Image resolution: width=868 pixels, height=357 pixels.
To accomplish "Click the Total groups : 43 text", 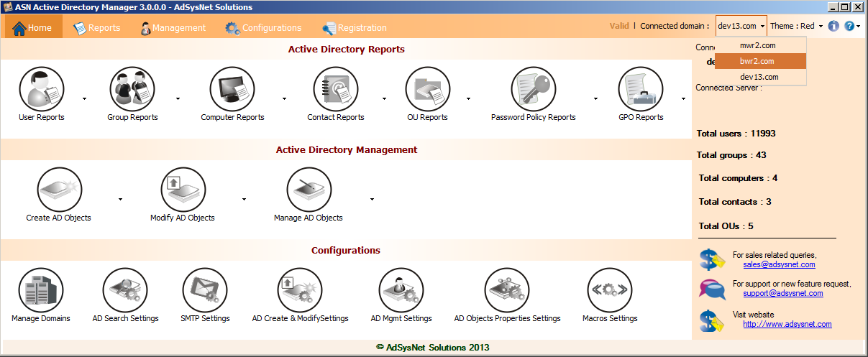I will click(x=731, y=155).
